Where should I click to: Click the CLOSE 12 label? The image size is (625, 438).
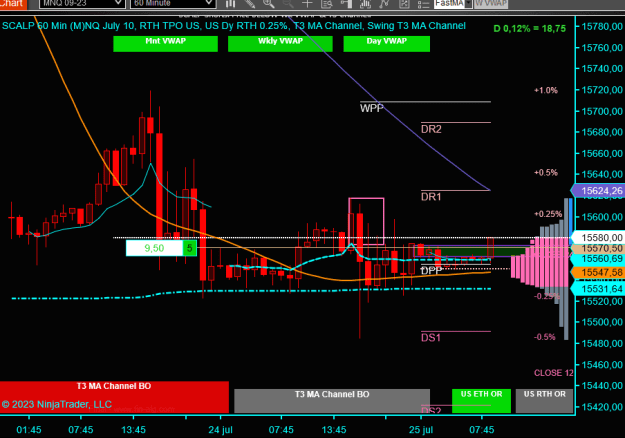[x=554, y=373]
